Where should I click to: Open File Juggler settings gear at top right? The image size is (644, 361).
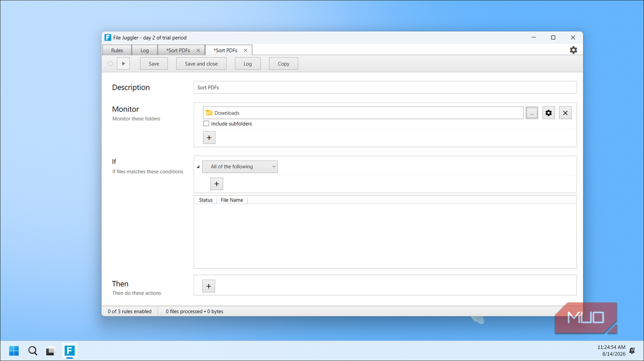[x=573, y=50]
